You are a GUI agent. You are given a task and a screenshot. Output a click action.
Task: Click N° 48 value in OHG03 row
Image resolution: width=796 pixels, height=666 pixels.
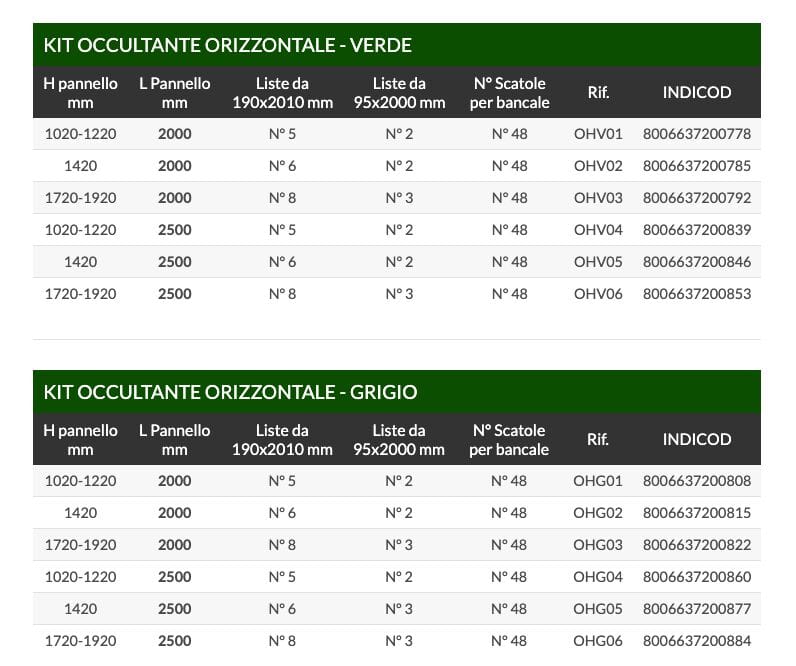pyautogui.click(x=509, y=545)
